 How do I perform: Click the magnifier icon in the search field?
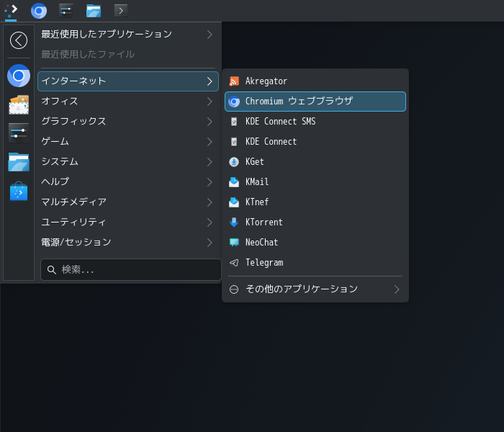click(x=52, y=270)
